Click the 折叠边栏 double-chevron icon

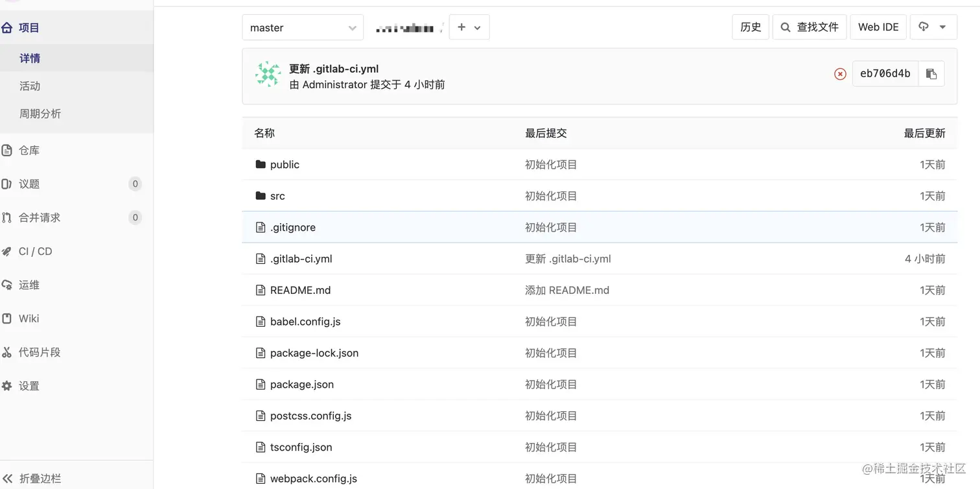click(7, 479)
